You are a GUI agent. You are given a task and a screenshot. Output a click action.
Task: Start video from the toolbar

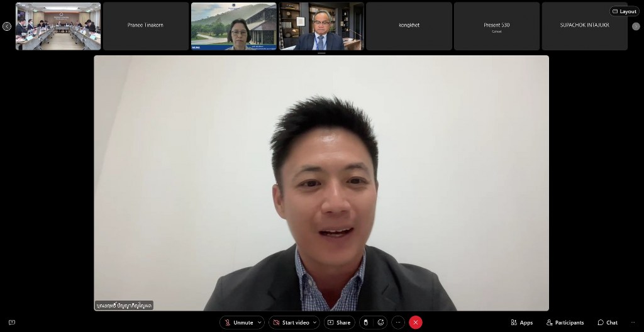pos(291,323)
